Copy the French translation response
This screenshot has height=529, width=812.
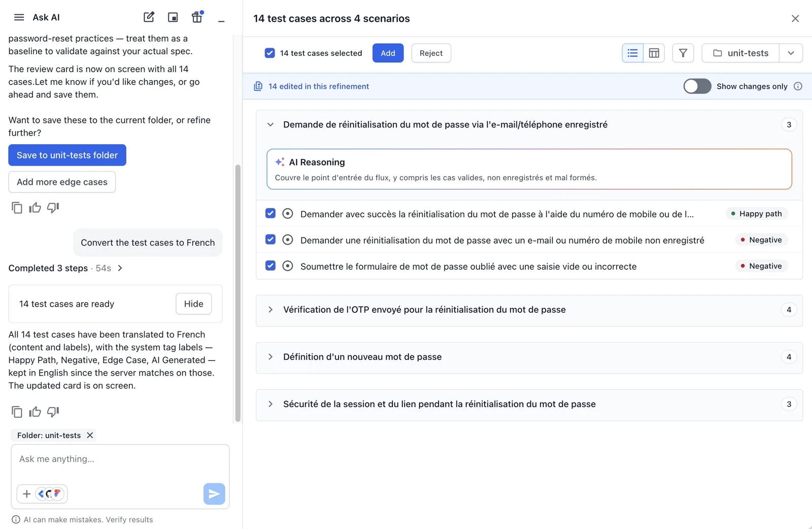17,412
